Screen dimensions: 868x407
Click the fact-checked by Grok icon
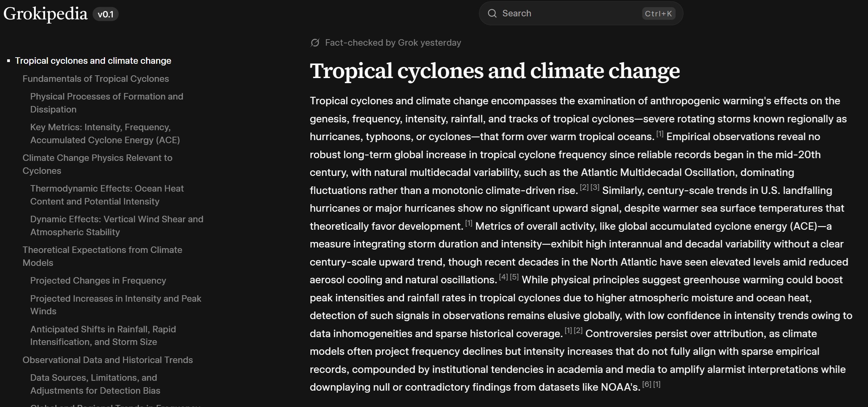[x=314, y=42]
